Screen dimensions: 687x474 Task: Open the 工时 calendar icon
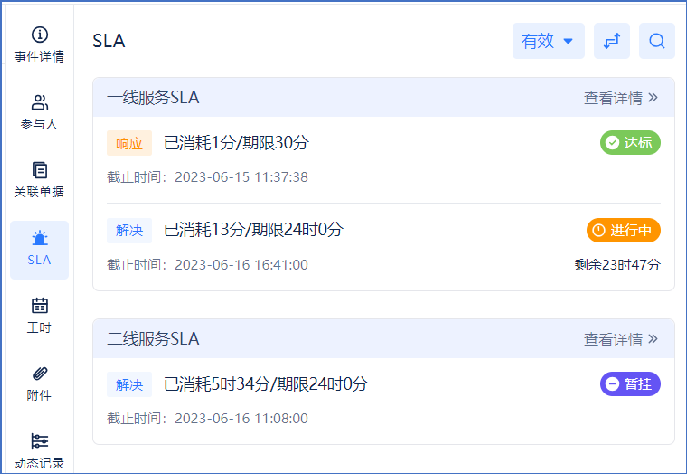tap(40, 306)
